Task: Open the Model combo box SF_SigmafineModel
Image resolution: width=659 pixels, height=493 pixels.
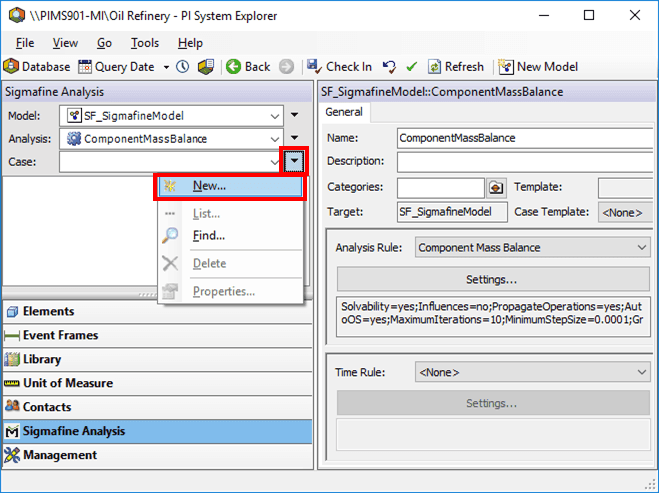Action: click(x=171, y=116)
